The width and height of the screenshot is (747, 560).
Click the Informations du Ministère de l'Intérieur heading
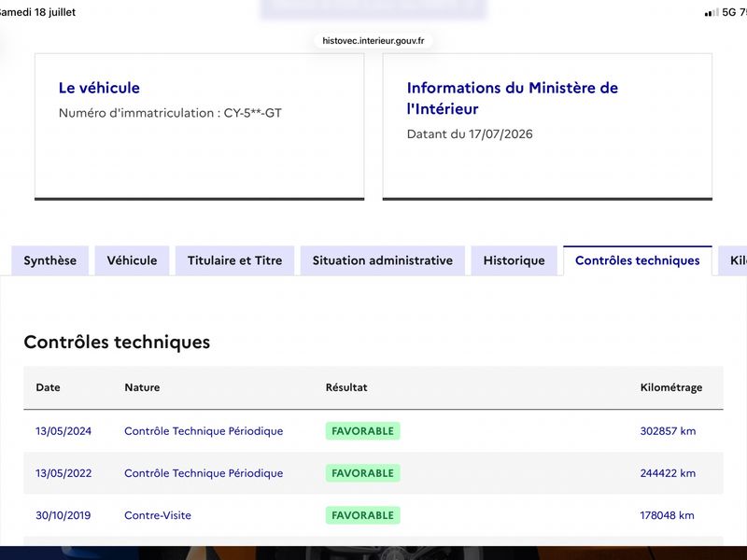click(x=513, y=98)
